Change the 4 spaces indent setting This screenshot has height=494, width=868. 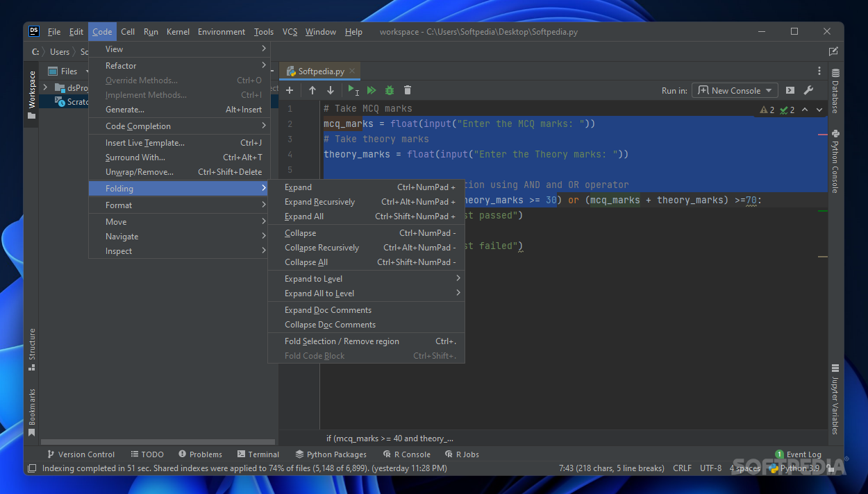[x=744, y=468]
